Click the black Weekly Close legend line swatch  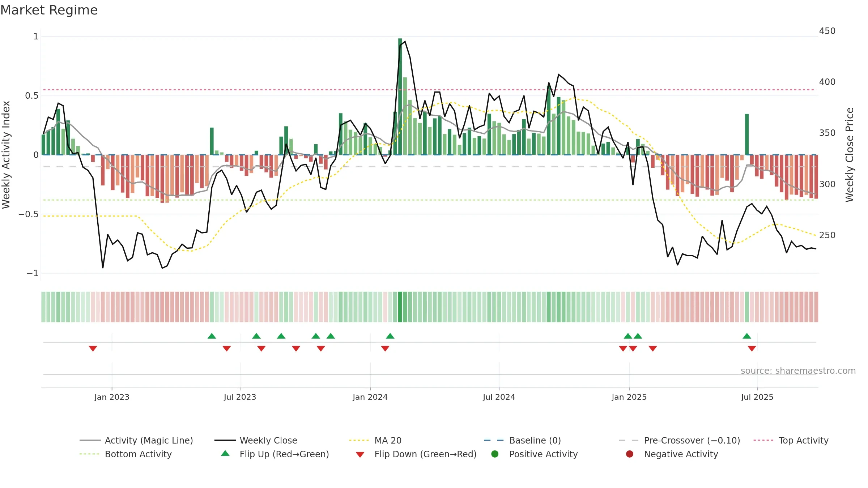[x=225, y=440]
